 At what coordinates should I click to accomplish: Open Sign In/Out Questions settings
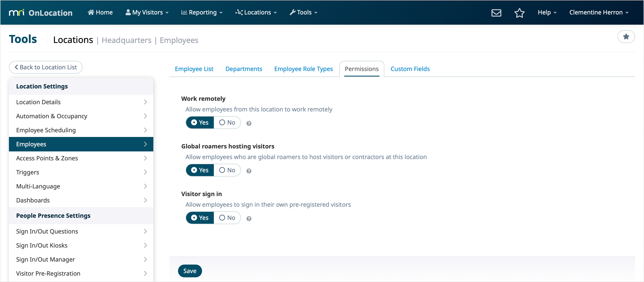click(x=81, y=231)
